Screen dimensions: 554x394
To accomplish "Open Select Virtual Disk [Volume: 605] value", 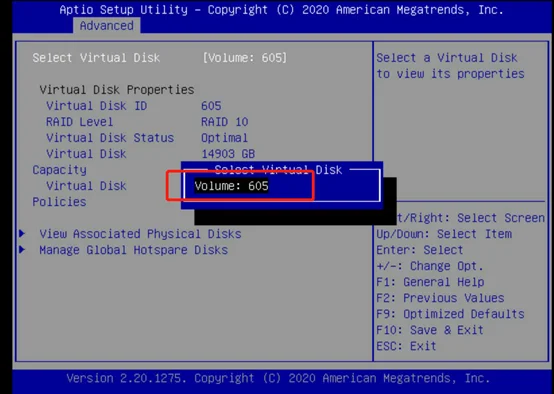I will tap(244, 58).
